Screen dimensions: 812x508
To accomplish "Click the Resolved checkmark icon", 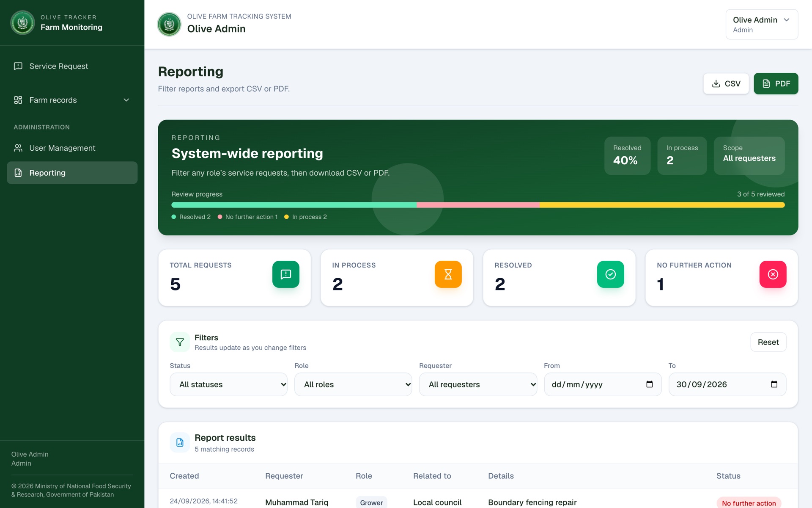I will pos(611,274).
